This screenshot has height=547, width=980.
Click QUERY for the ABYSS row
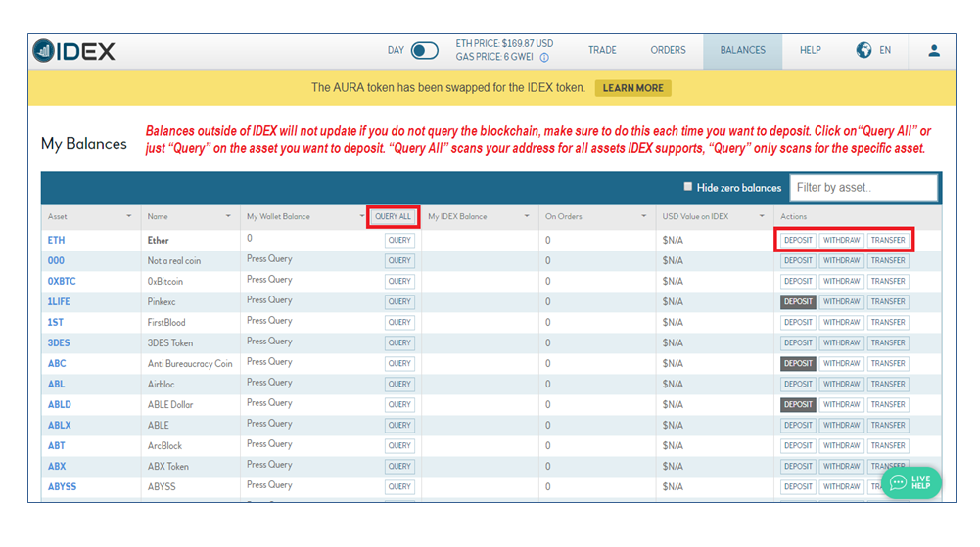(x=399, y=486)
